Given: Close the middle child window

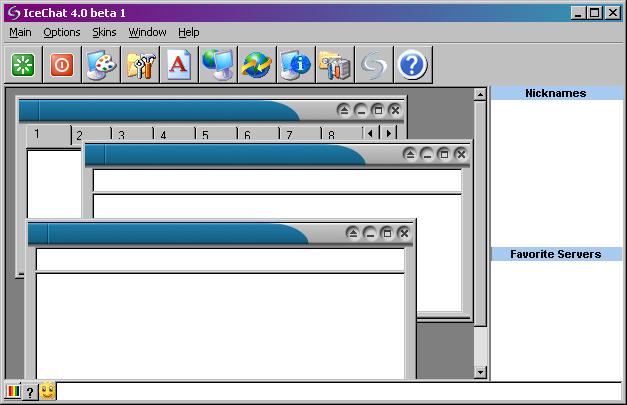Looking at the screenshot, I should (461, 154).
